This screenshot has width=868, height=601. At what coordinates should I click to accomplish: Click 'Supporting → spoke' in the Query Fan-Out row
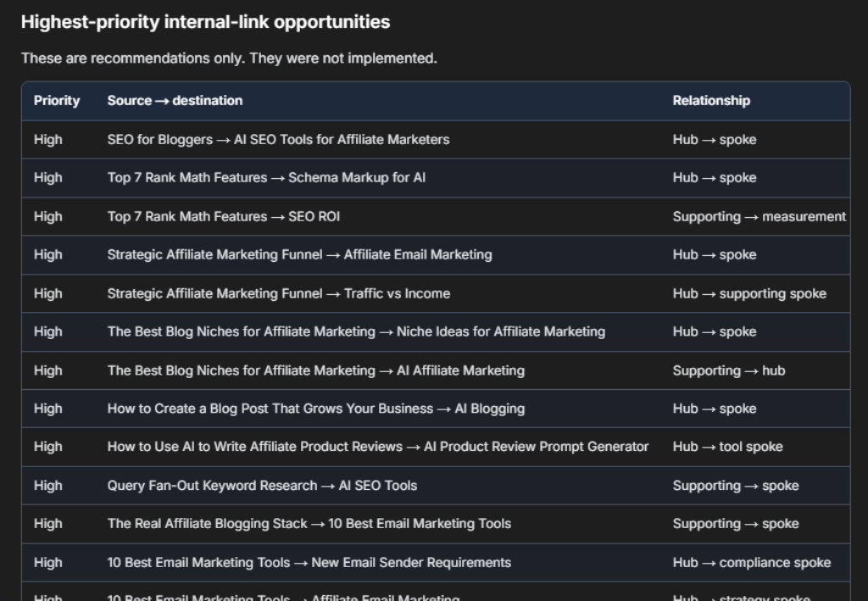click(736, 486)
